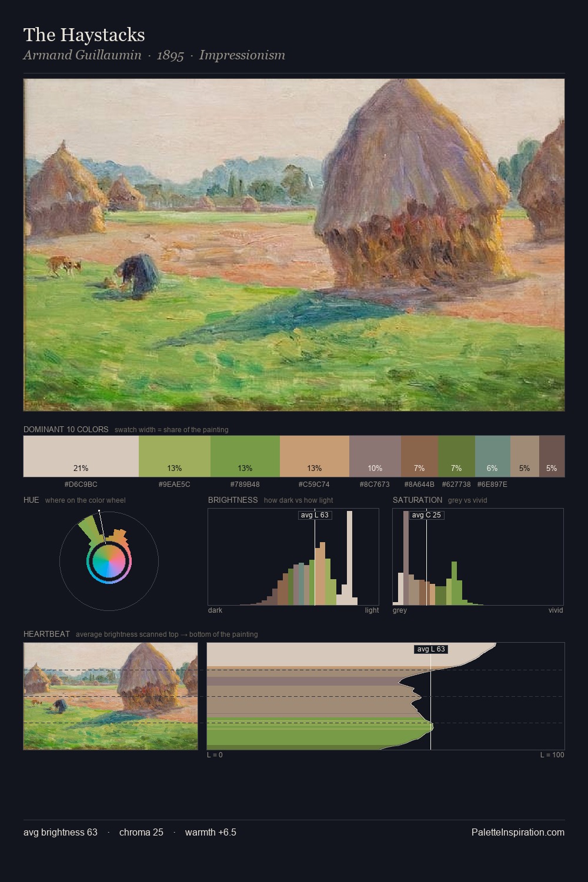The image size is (588, 882).
Task: Click the 'dark' axis label
Action: click(215, 610)
